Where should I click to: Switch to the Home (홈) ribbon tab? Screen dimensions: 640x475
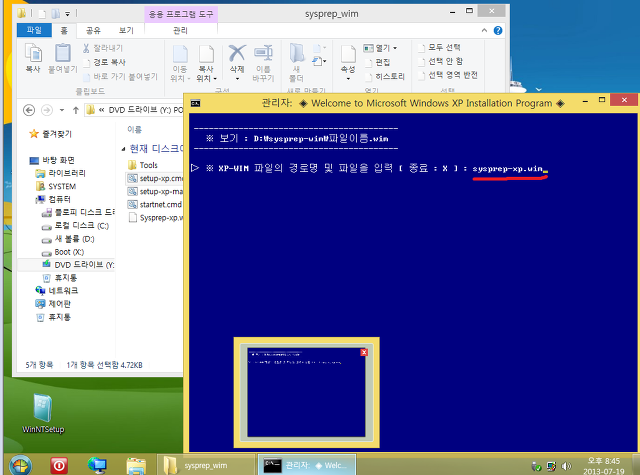pos(64,30)
